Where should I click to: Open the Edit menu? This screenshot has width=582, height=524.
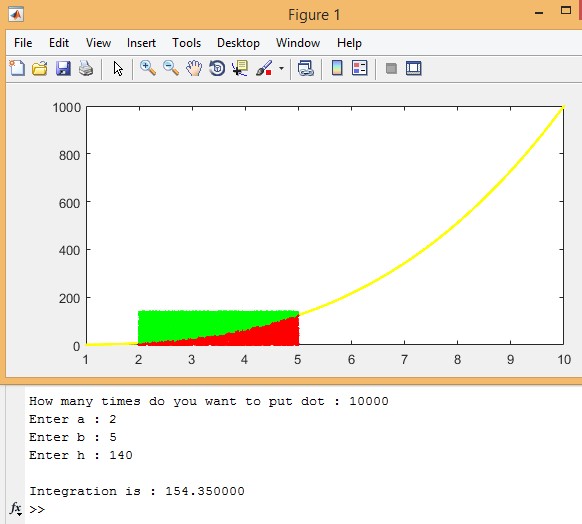59,43
